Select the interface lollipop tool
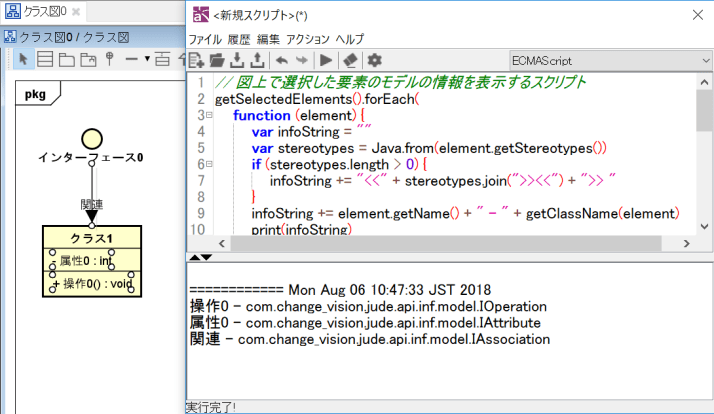 [x=108, y=60]
